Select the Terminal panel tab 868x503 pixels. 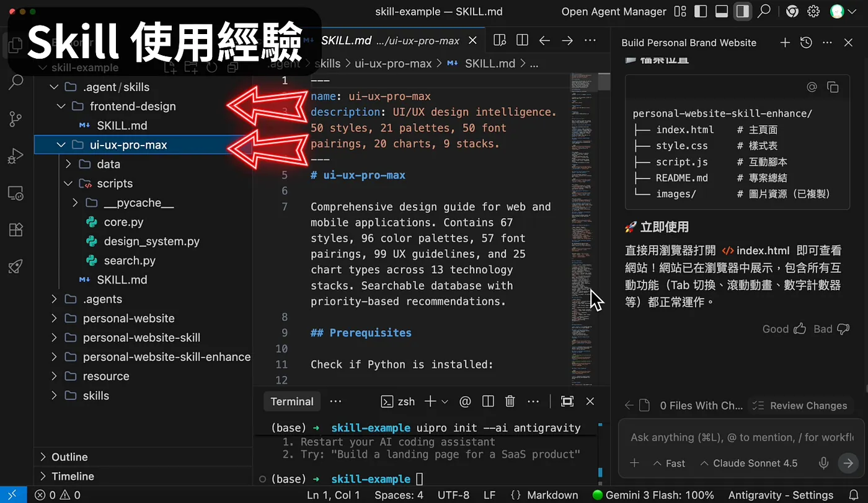tap(292, 401)
